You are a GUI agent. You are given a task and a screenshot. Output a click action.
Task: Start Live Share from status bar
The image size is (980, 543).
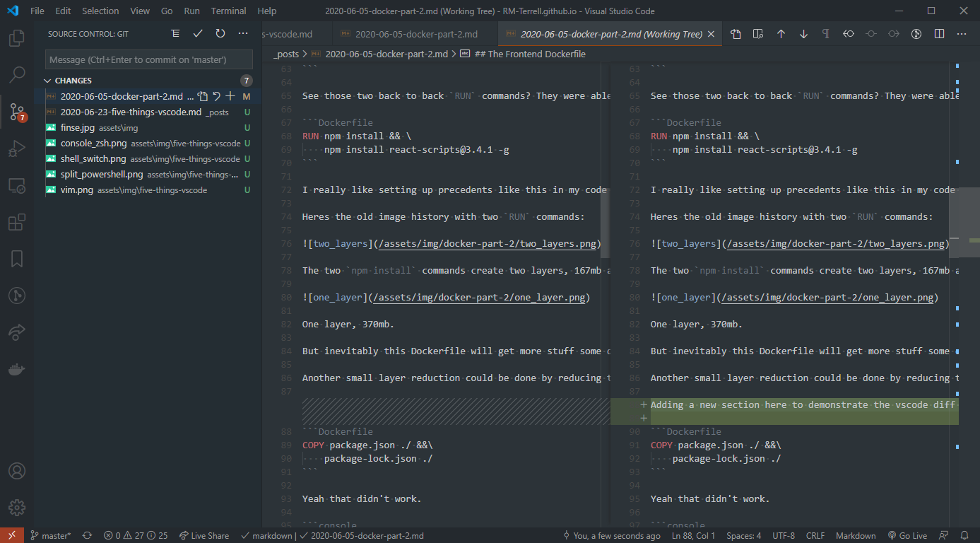(204, 535)
